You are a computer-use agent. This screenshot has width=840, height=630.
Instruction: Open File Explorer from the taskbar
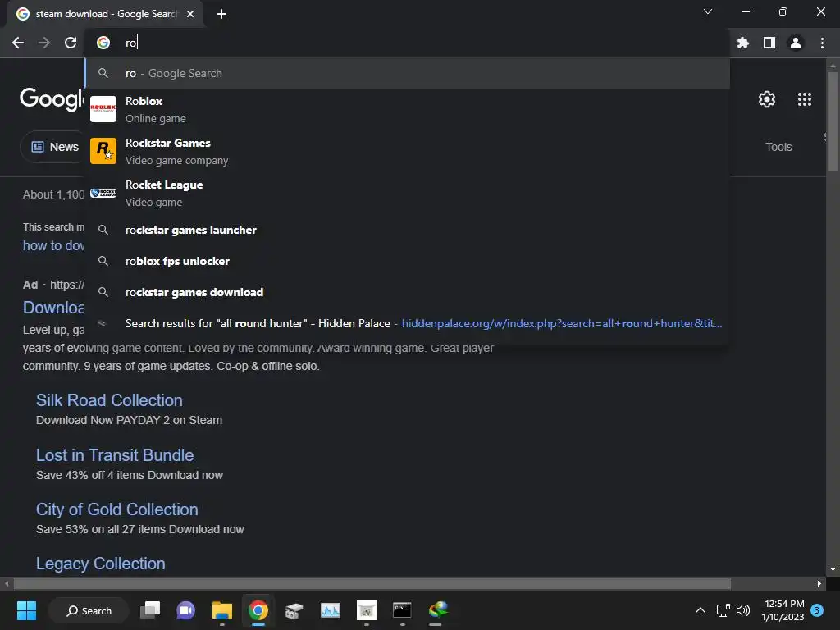click(221, 610)
